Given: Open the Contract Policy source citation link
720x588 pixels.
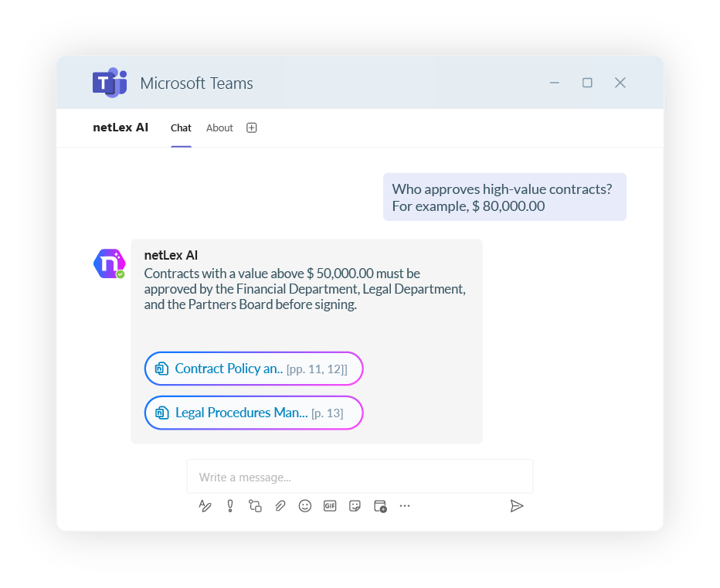Looking at the screenshot, I should point(253,369).
